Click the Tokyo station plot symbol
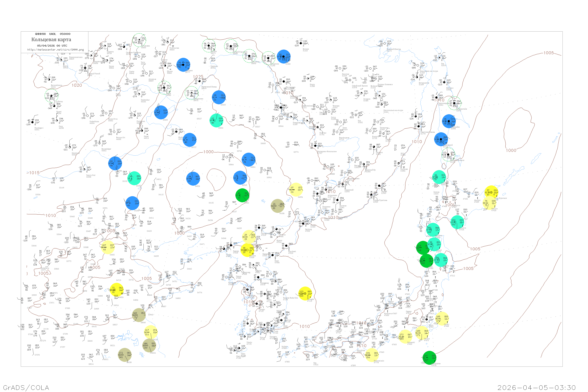Image resolution: width=588 pixels, height=392 pixels. point(427,319)
